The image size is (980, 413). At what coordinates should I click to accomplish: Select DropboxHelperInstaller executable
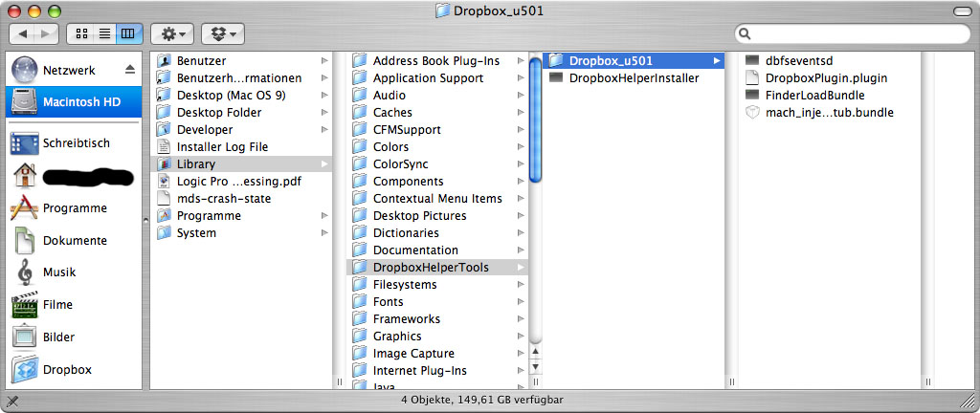[634, 78]
